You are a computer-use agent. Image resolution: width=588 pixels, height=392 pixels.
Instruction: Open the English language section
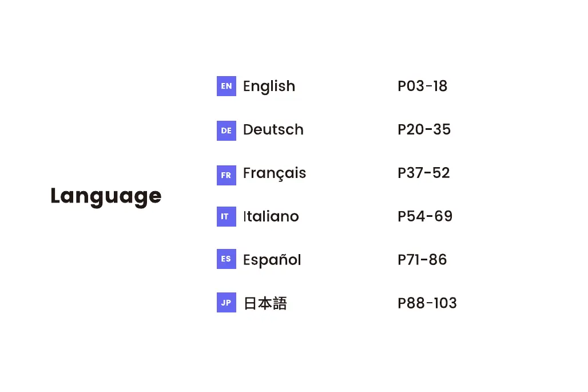[269, 86]
